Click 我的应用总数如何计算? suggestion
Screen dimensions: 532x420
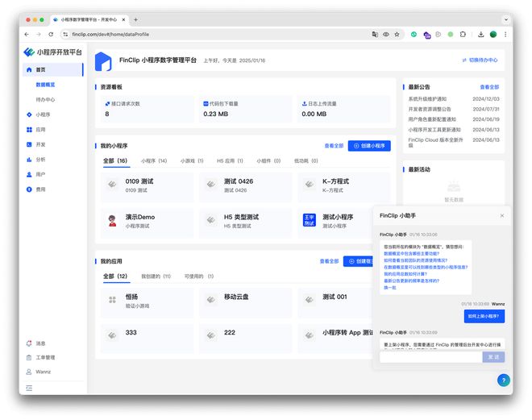coord(405,274)
